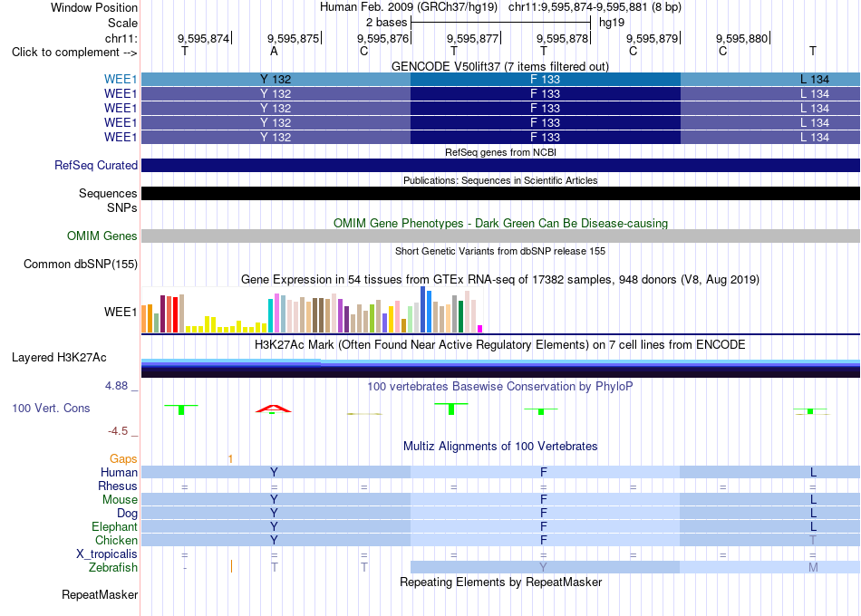Click the 100 Vert. Cons label

click(51, 408)
